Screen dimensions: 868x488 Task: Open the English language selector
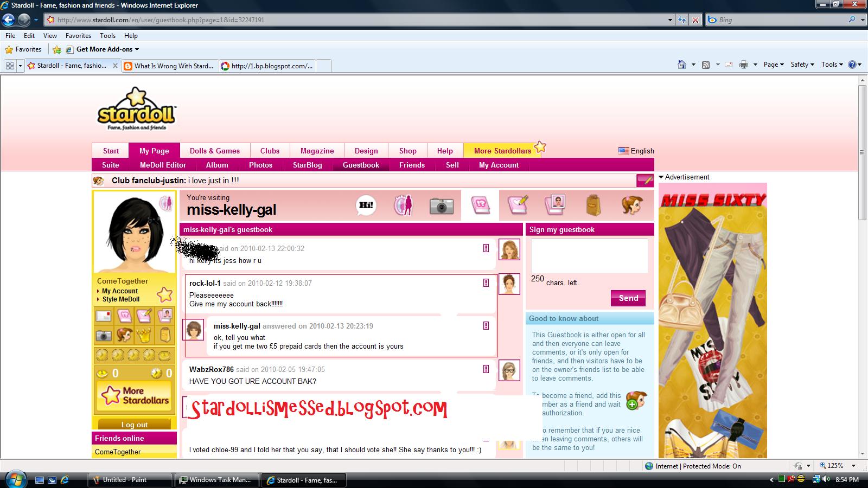tap(636, 151)
